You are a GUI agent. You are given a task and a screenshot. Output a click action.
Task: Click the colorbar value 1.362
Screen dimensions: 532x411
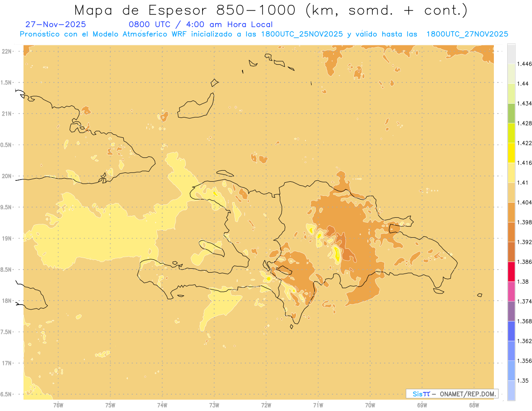(524, 341)
